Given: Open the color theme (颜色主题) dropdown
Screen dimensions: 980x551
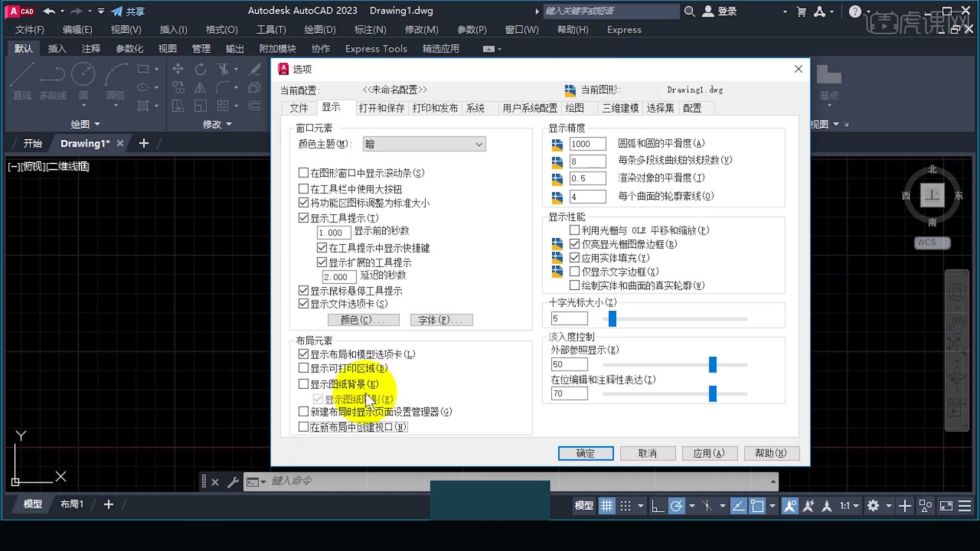Looking at the screenshot, I should pyautogui.click(x=424, y=144).
